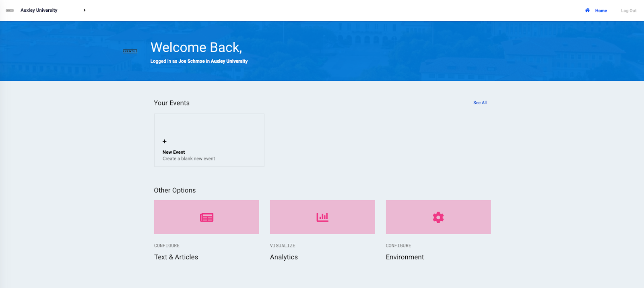Open the Environment configuration title

405,257
